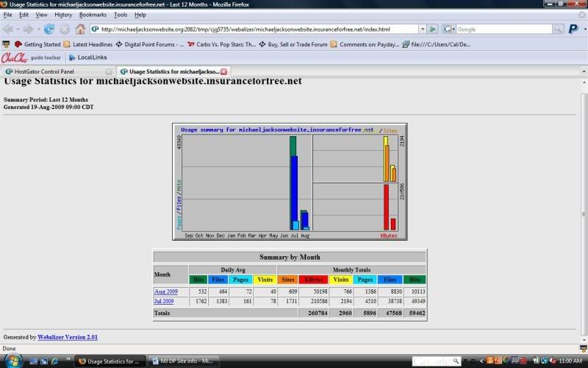Open the Jul 2009 monthly report
588x368 pixels.
click(x=164, y=301)
